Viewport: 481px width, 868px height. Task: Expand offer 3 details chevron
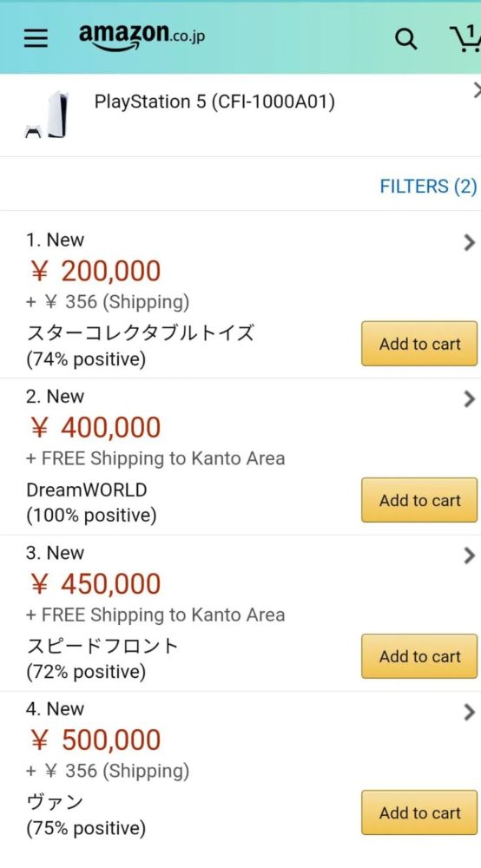(470, 556)
